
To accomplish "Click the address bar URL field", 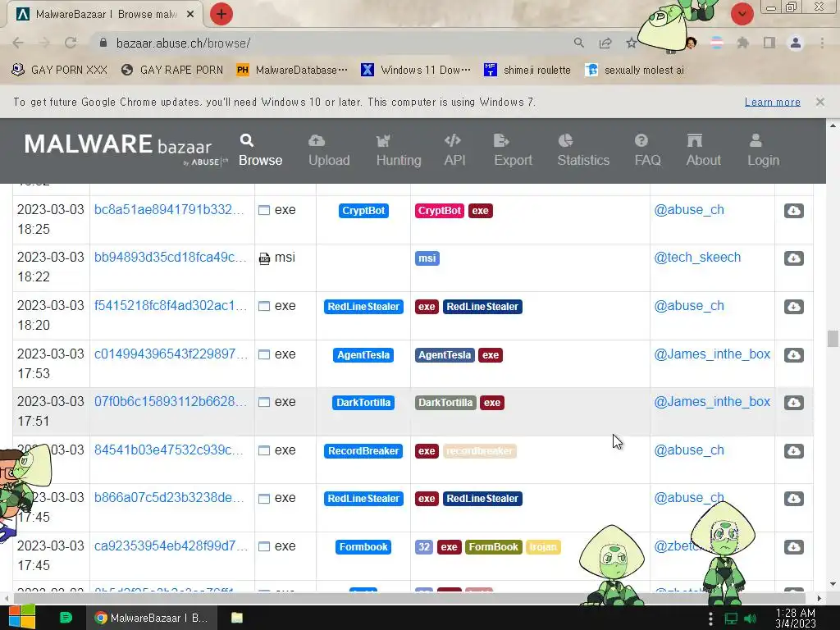I will [332, 43].
